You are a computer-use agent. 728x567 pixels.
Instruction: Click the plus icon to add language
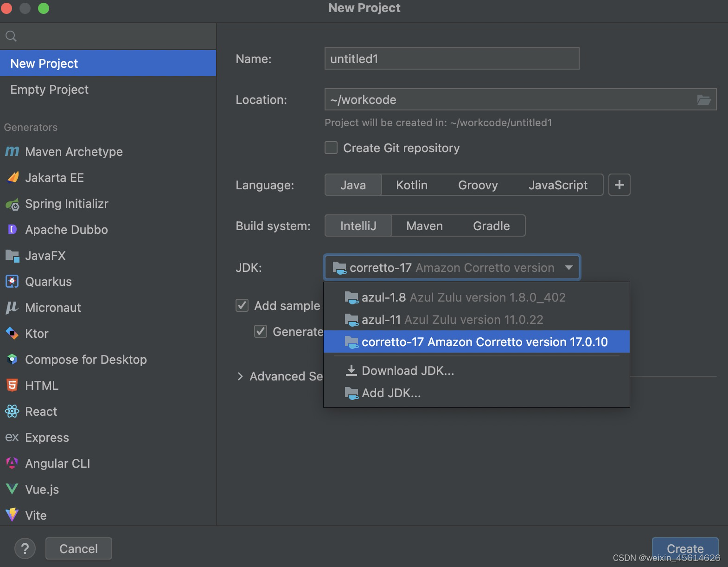coord(619,185)
